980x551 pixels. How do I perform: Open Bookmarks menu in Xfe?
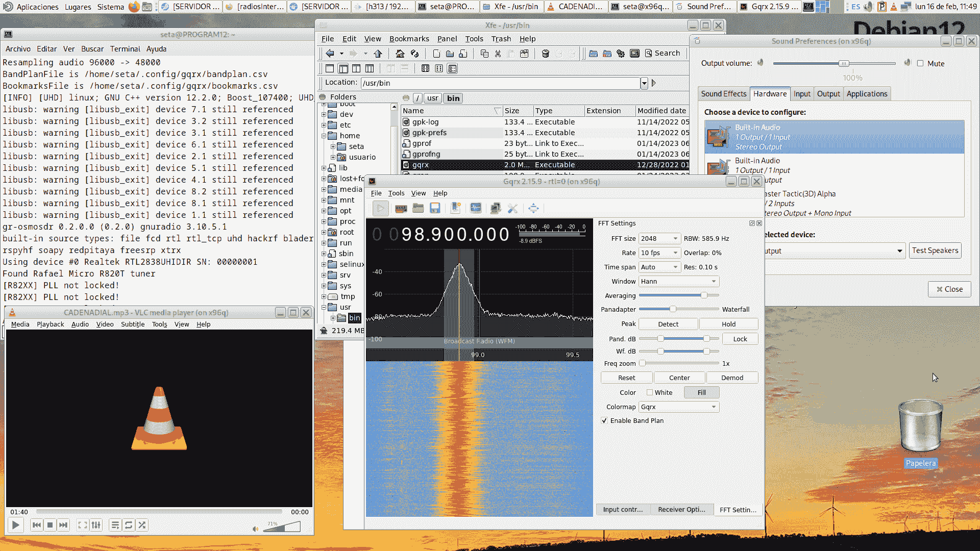[409, 39]
